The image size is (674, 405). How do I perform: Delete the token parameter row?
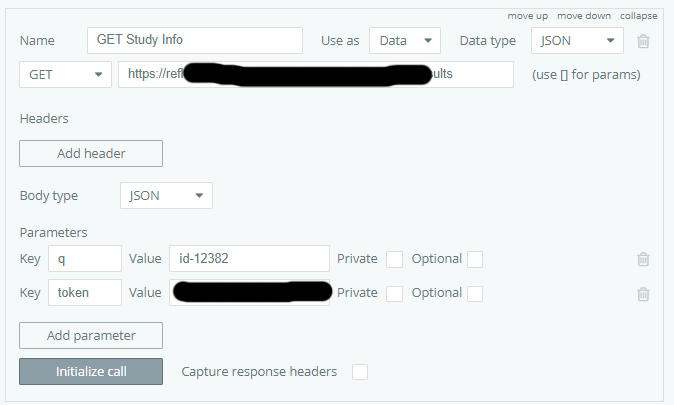[643, 293]
